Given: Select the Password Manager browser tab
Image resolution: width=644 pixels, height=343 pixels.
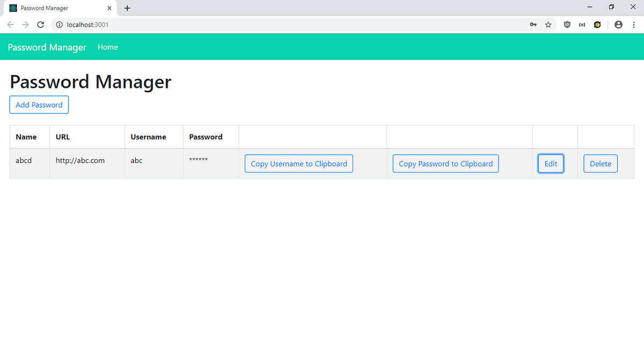Looking at the screenshot, I should 59,8.
